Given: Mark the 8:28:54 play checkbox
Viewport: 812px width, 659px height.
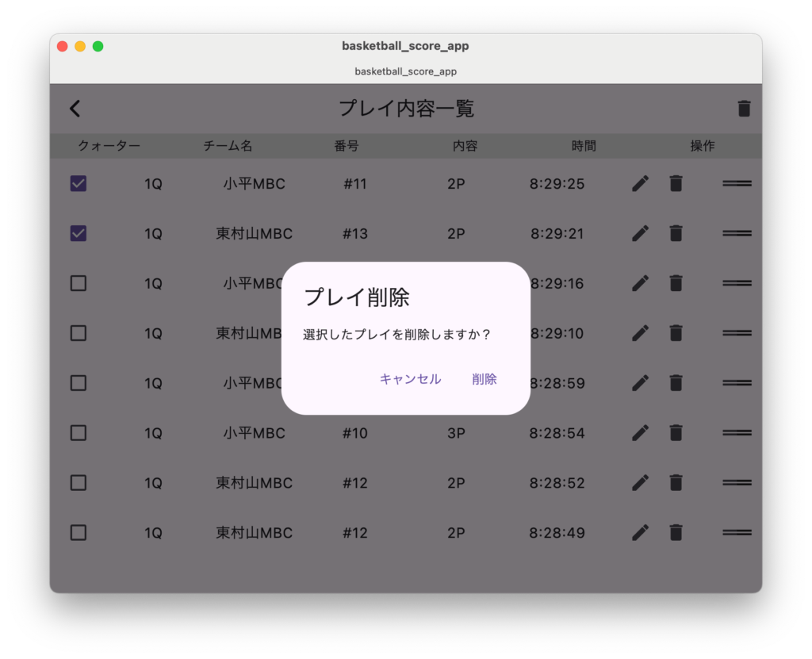Looking at the screenshot, I should coord(79,433).
